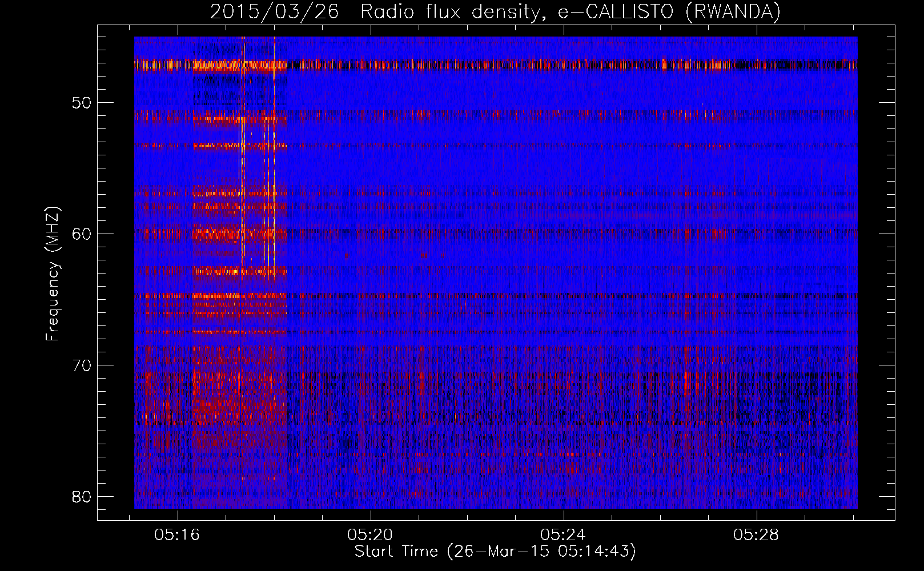Click the 'Frequency (MHZ)' axis label
The width and height of the screenshot is (924, 571).
(53, 274)
